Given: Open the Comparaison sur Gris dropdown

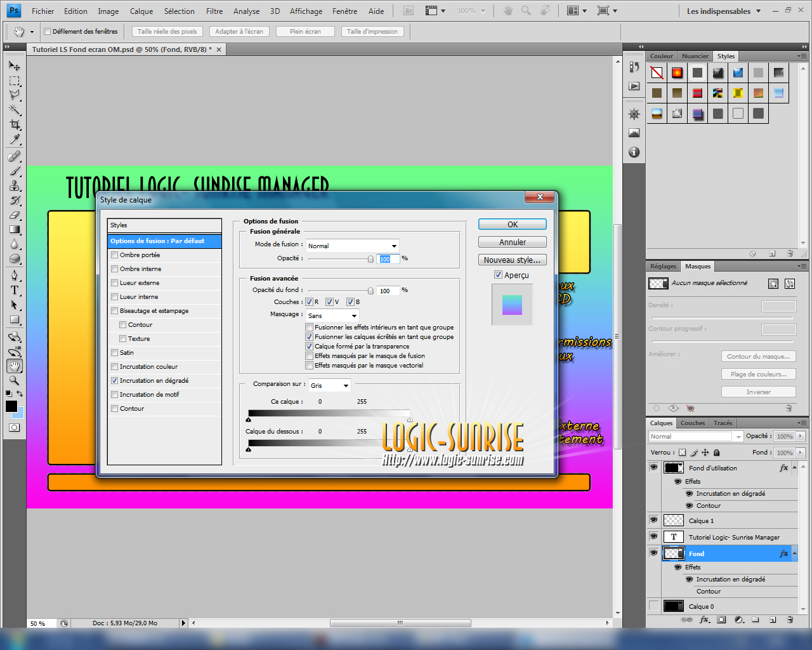Looking at the screenshot, I should [329, 385].
